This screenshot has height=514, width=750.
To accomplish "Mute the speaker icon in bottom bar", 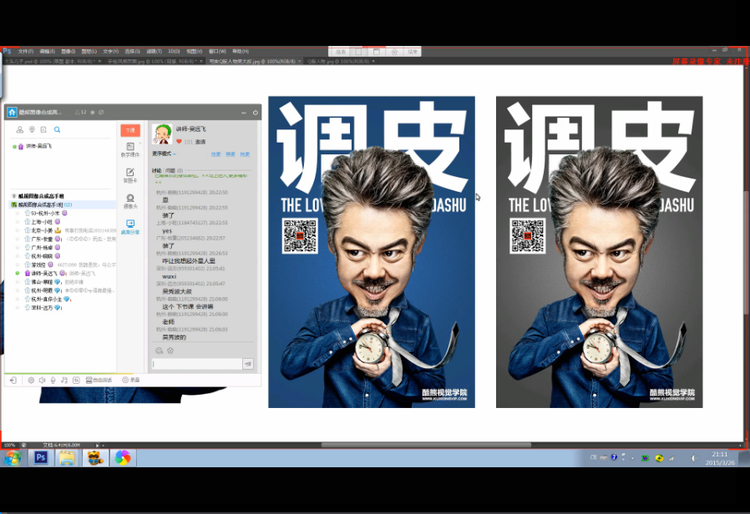I will point(42,380).
